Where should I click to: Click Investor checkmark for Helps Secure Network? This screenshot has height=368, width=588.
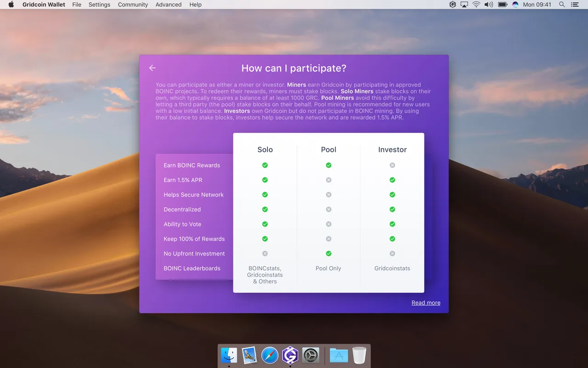click(392, 195)
